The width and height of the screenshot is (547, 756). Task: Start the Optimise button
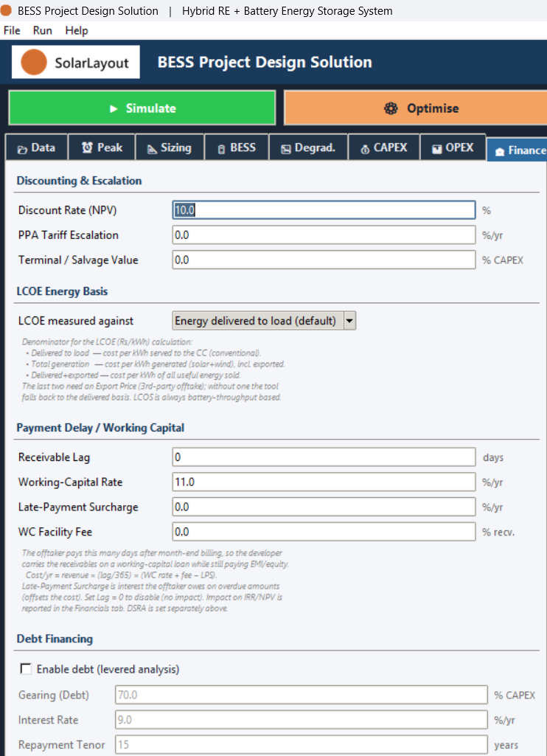click(416, 108)
